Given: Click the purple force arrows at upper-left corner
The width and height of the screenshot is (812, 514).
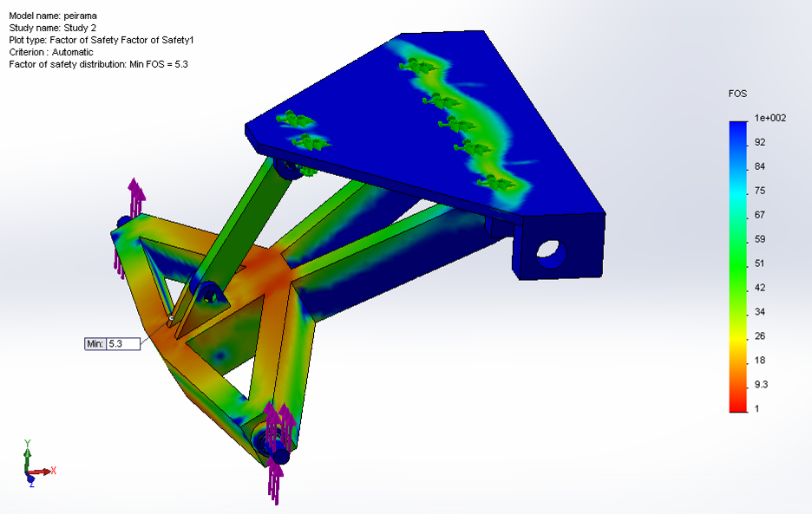Looking at the screenshot, I should [x=131, y=226].
